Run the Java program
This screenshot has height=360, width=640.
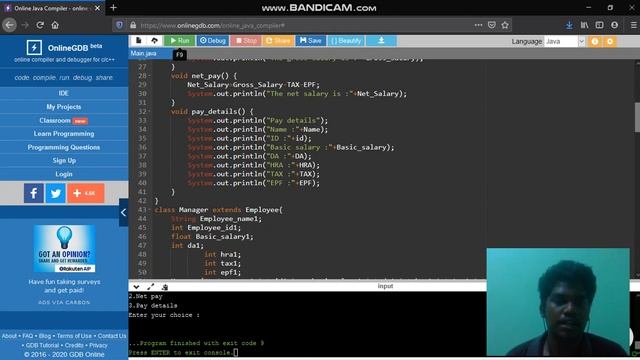tap(180, 40)
